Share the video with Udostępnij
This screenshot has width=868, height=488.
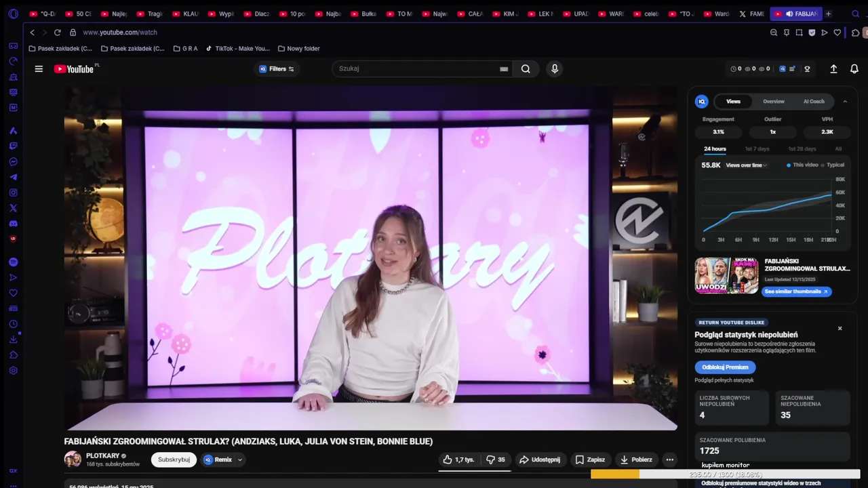tap(540, 460)
